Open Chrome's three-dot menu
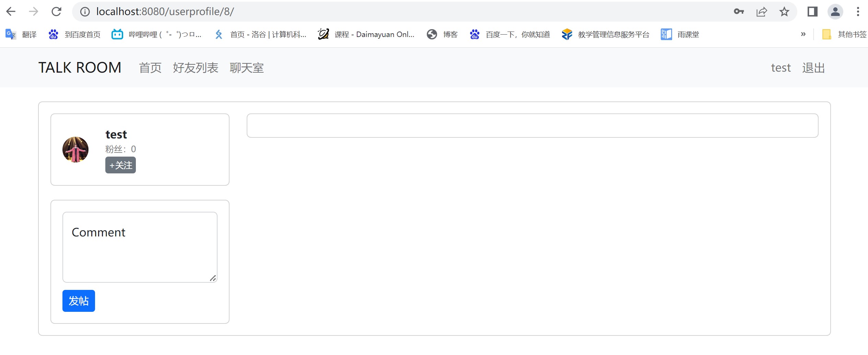This screenshot has width=868, height=355. 858,11
